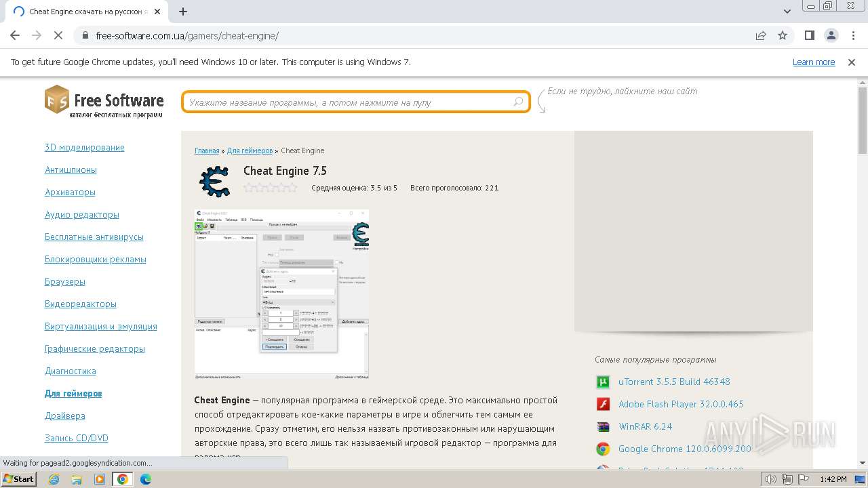Close the Cheat Engine browser tab
868x488 pixels.
pos(158,12)
